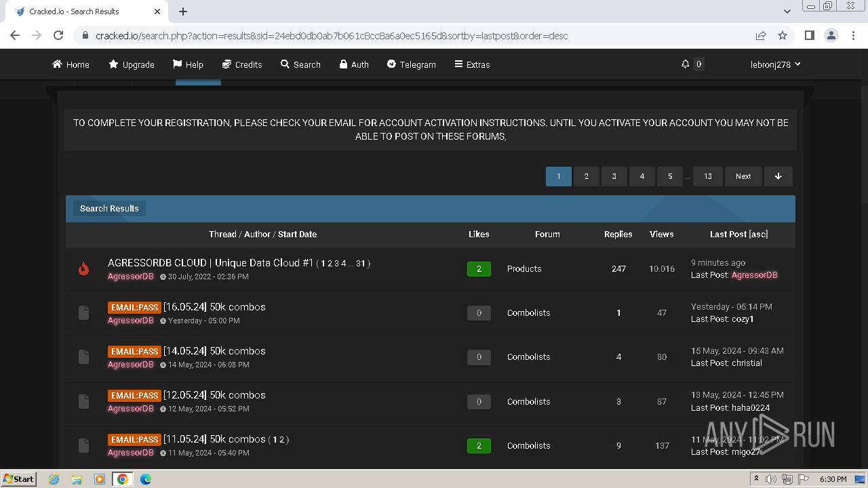This screenshot has width=868, height=488.
Task: Open page 31 of AGRESSORDB CLOUD thread
Action: pos(361,263)
